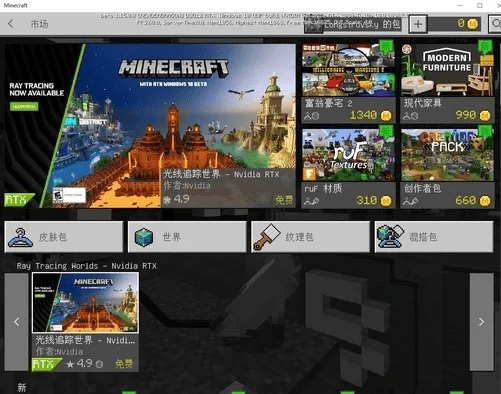Open the 光线追踪世界 carousel card thumbnail
Screen dimensions: 501x394
pyautogui.click(x=85, y=302)
